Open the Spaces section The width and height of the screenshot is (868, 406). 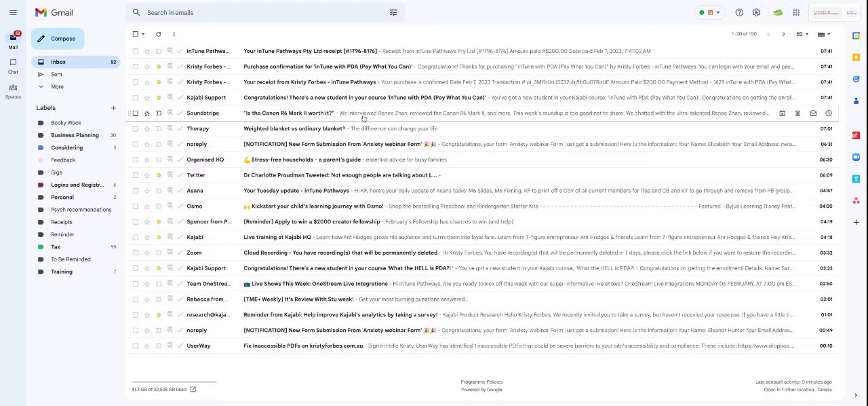[x=13, y=91]
